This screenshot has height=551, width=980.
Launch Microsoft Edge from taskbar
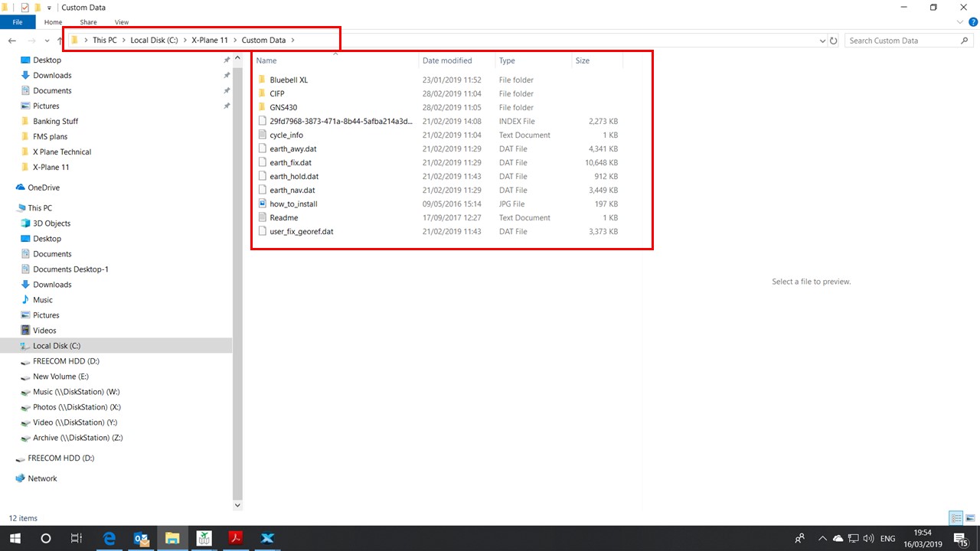coord(109,538)
